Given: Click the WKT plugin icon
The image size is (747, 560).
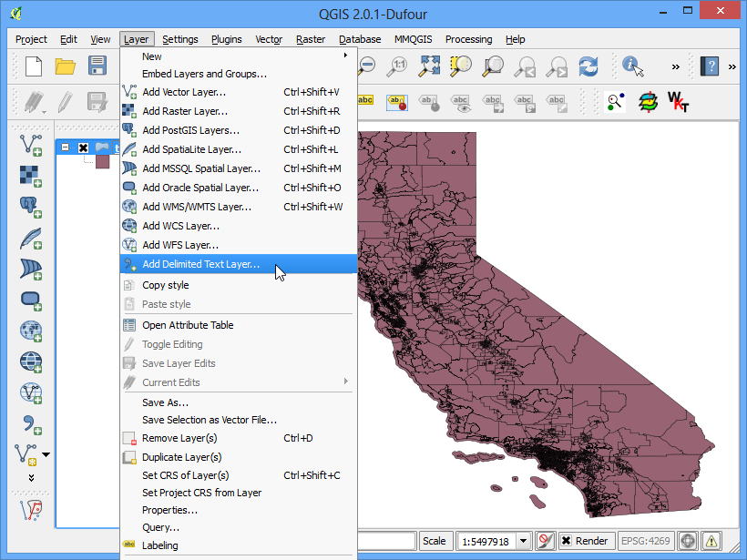Looking at the screenshot, I should (x=678, y=102).
